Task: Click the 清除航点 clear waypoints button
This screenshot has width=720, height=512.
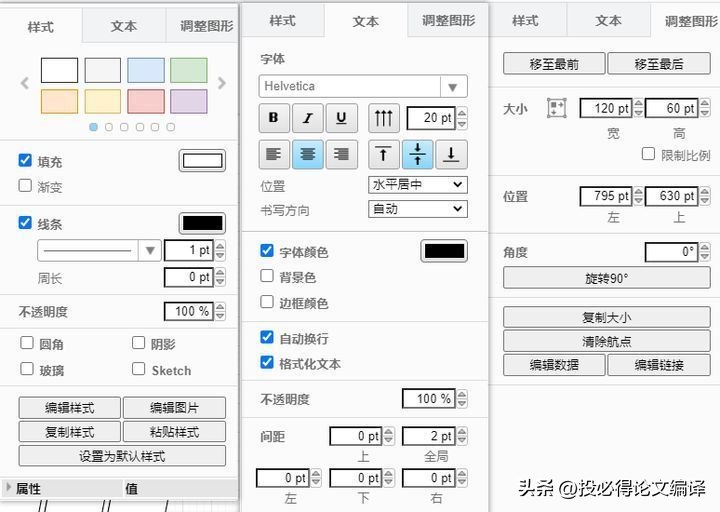Action: pyautogui.click(x=607, y=341)
